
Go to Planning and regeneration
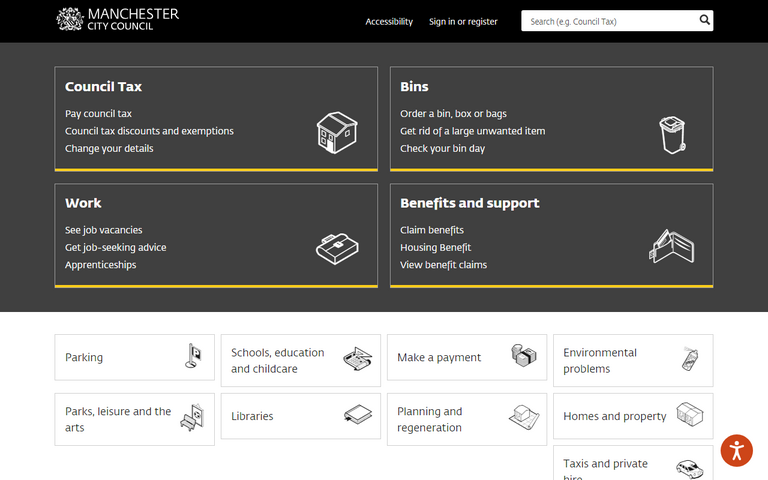[x=430, y=419]
